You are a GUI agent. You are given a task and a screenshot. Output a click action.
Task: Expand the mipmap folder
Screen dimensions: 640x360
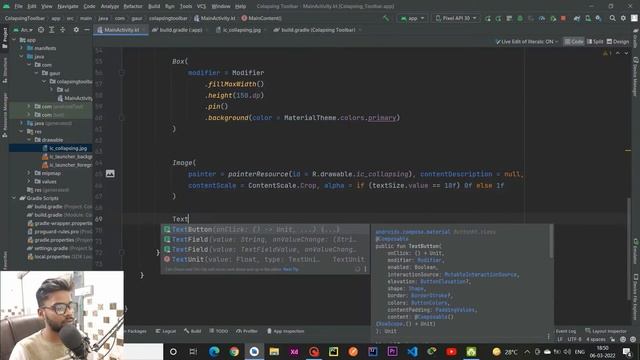pos(29,173)
